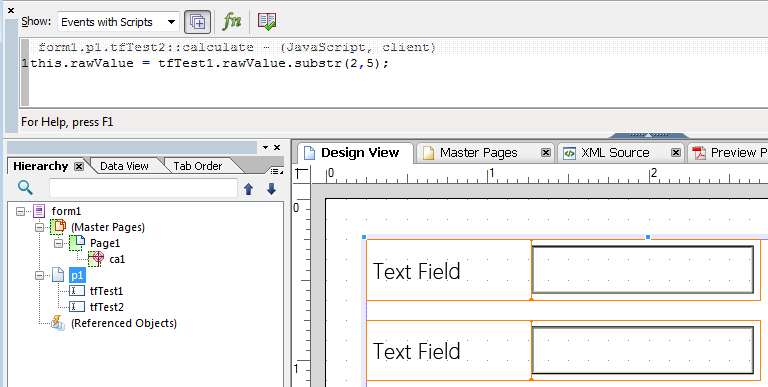This screenshot has height=387, width=768.
Task: Collapse the (Master Pages) node
Action: coord(40,227)
